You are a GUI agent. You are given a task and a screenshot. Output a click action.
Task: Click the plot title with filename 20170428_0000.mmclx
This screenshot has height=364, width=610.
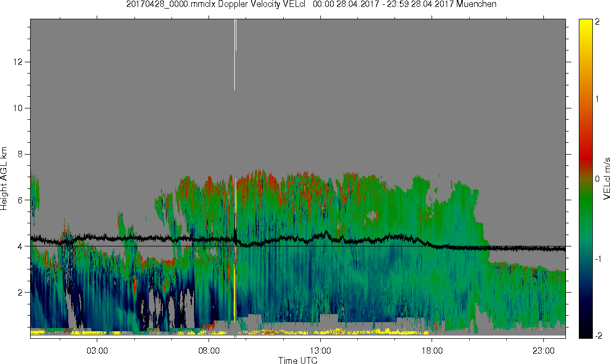[x=311, y=4]
